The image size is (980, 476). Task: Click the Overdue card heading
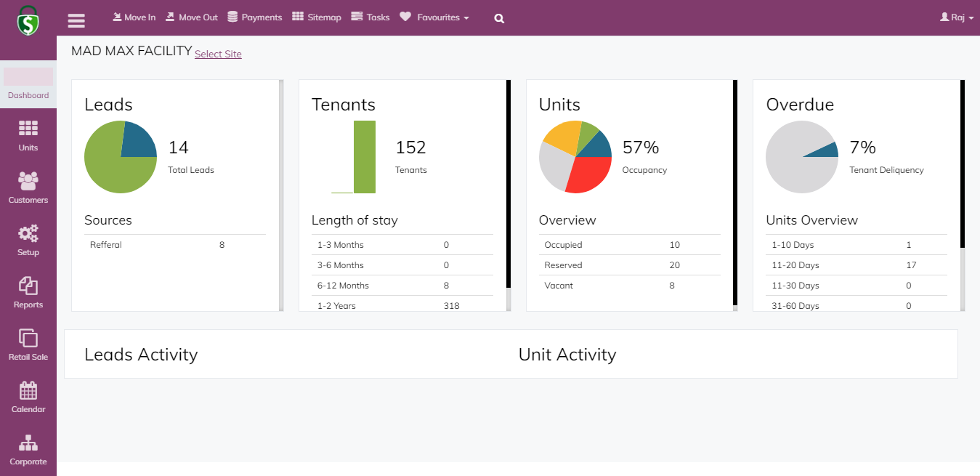click(800, 105)
